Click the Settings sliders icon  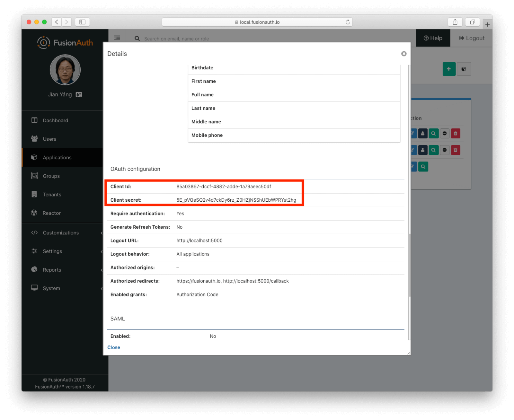(x=34, y=251)
